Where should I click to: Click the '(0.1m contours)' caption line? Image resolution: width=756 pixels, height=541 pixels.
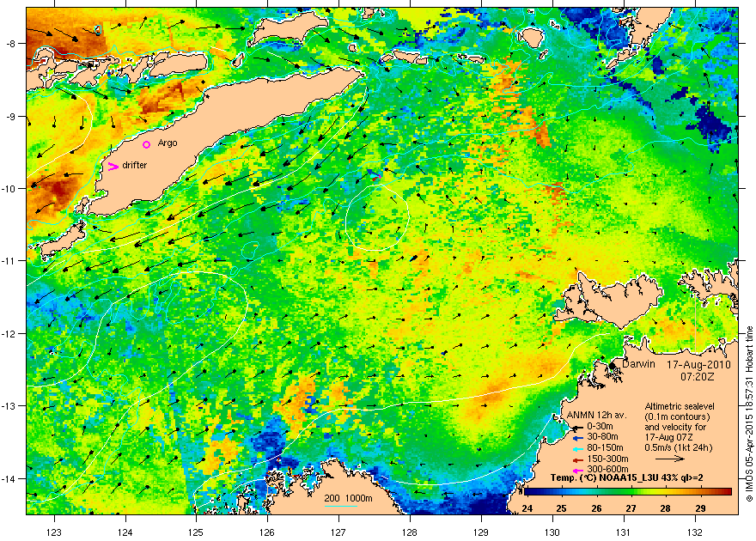[678, 416]
